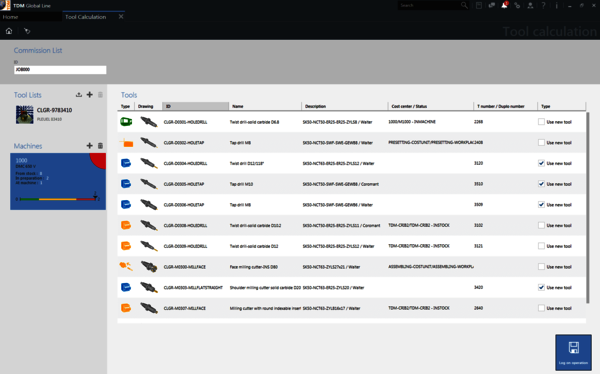
Task: Open the chat messages icon in title bar
Action: [x=491, y=5]
